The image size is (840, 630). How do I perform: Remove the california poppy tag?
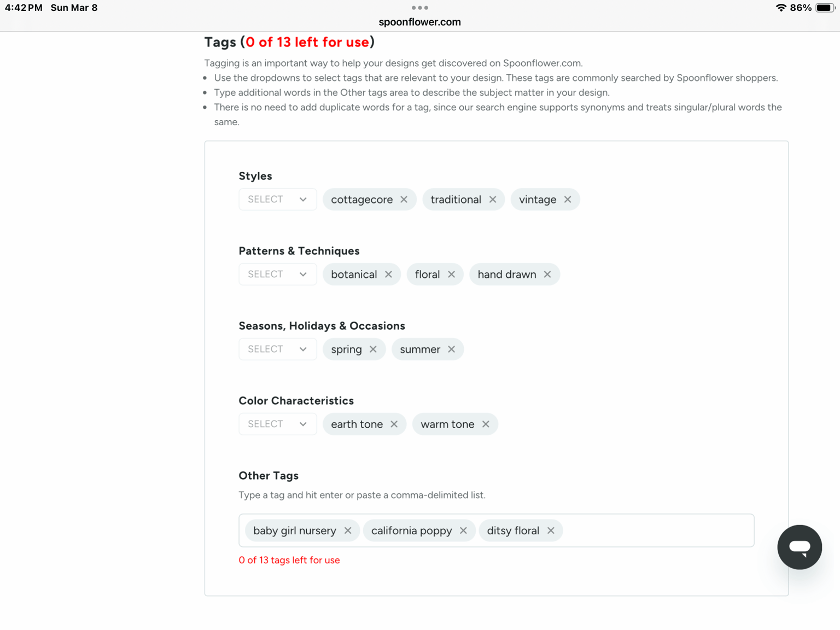click(x=463, y=530)
